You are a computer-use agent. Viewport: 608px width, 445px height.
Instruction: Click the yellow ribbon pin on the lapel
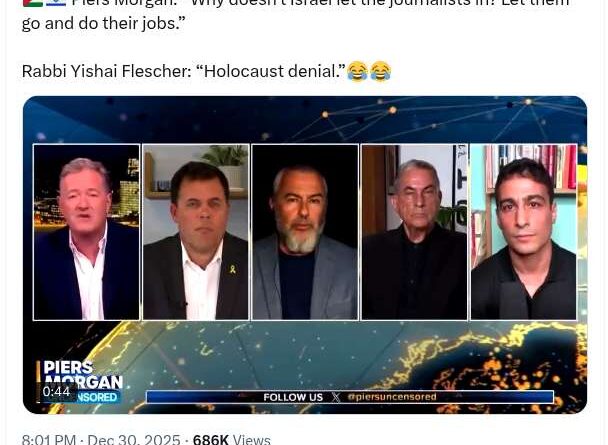point(233,269)
